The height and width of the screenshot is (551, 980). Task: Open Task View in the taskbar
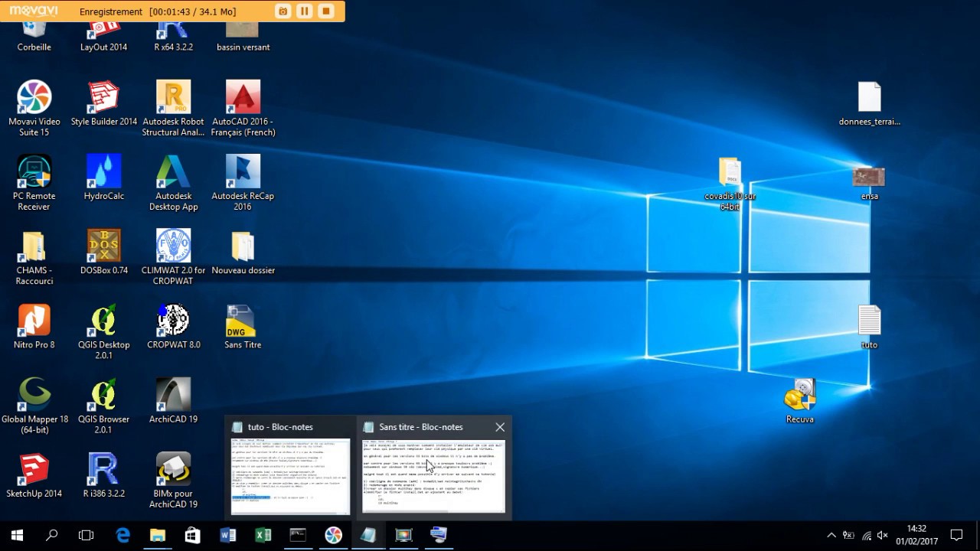point(87,536)
